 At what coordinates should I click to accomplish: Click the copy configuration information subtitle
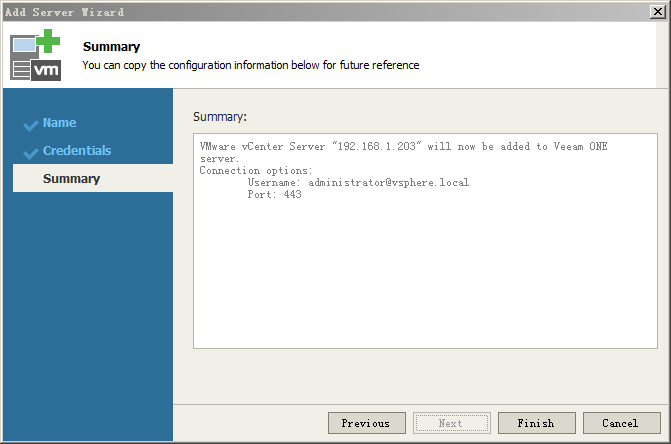click(x=251, y=65)
